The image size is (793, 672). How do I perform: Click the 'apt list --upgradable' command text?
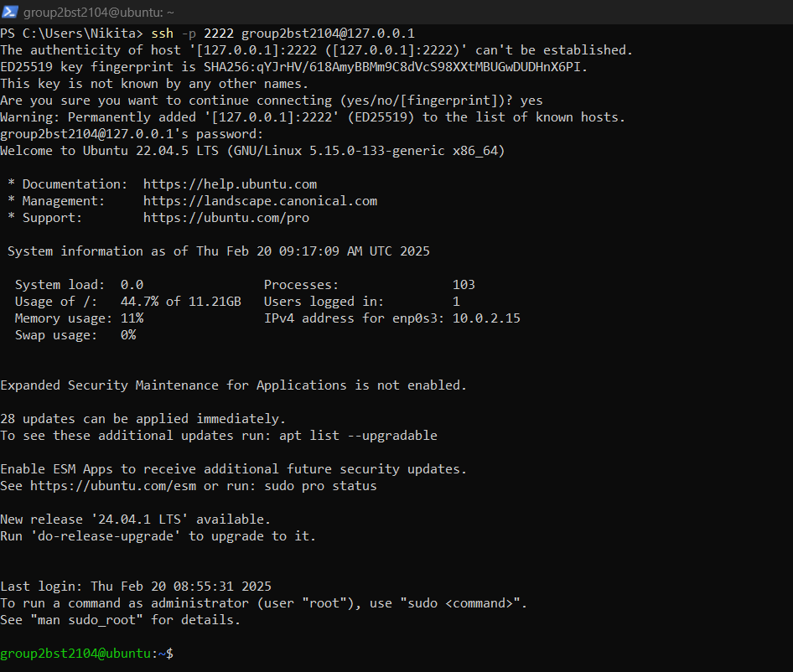click(x=358, y=436)
